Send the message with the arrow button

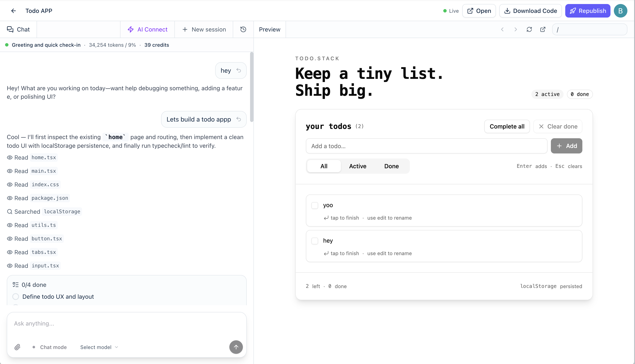(x=236, y=347)
